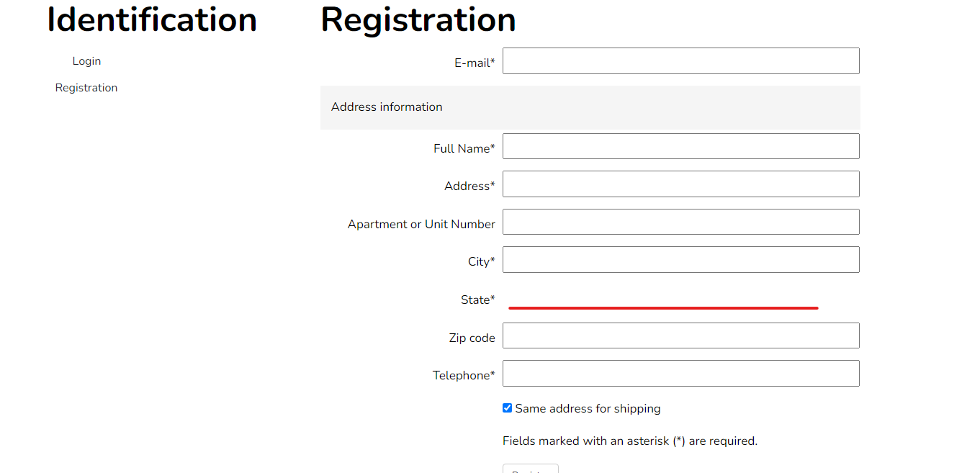
Task: Click the "Same address for shipping" label text
Action: 588,409
